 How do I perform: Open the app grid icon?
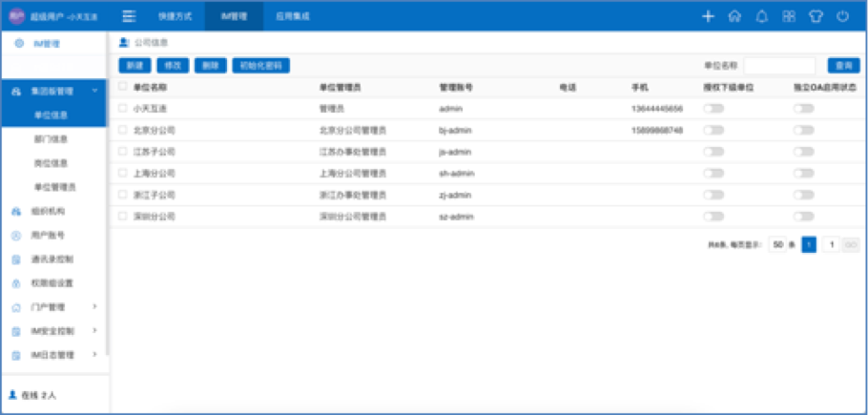(x=789, y=16)
